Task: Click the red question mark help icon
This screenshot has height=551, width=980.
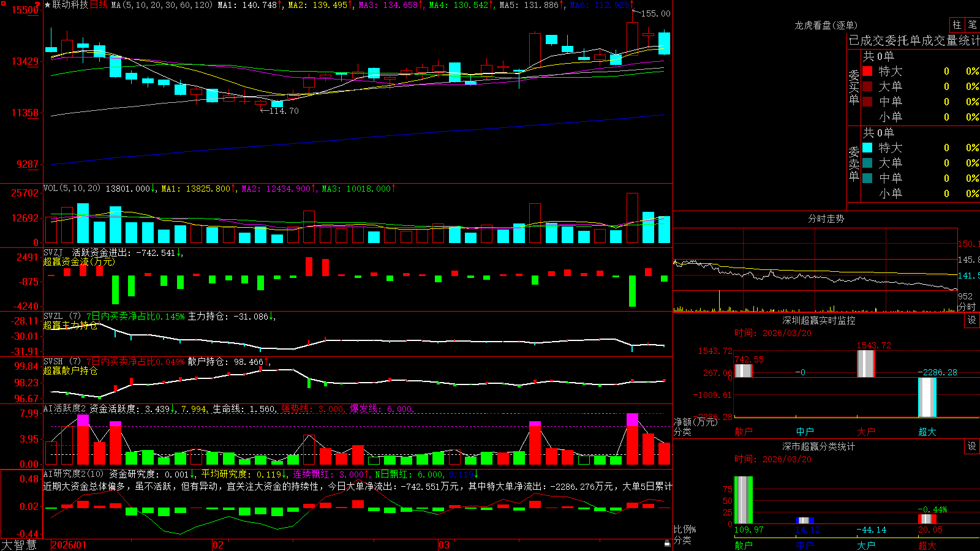Action: pyautogui.click(x=38, y=5)
